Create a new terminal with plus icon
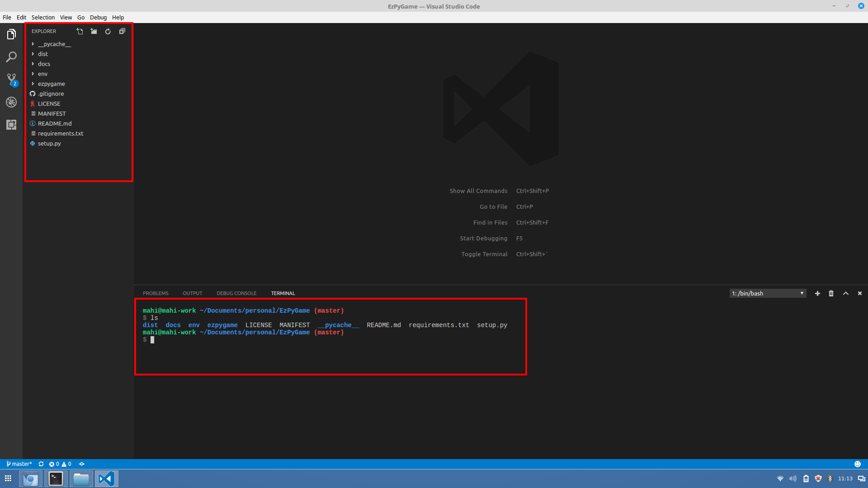 (x=817, y=293)
